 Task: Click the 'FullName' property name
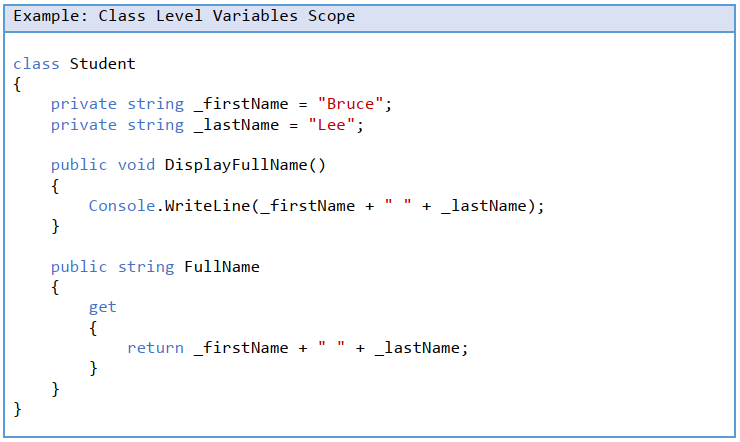point(221,267)
